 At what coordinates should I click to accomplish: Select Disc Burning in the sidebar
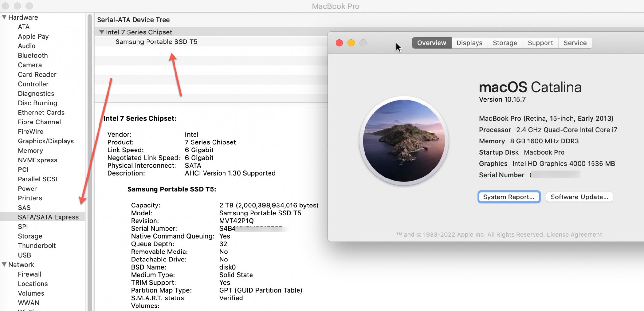(38, 103)
